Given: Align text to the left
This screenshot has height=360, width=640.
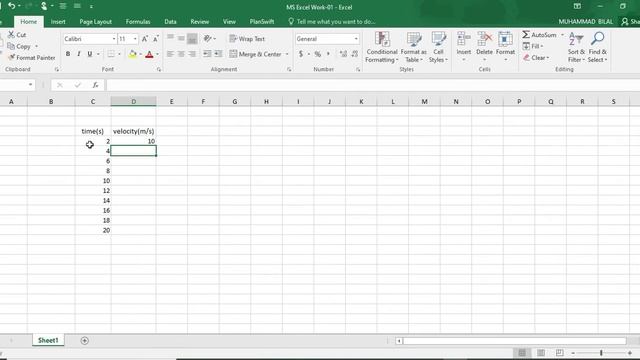Looking at the screenshot, I should pos(170,54).
